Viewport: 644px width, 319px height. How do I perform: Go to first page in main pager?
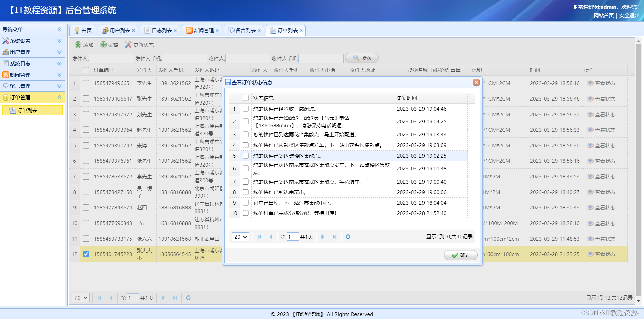(99, 298)
